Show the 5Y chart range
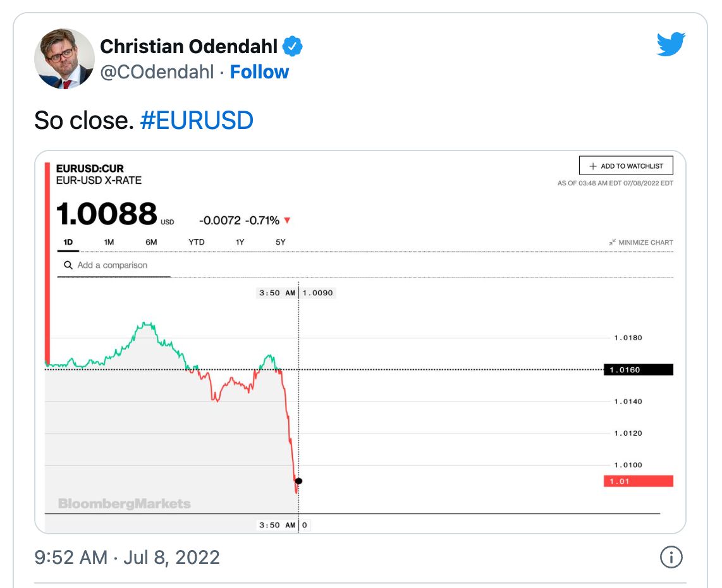The height and width of the screenshot is (588, 722). [x=281, y=242]
